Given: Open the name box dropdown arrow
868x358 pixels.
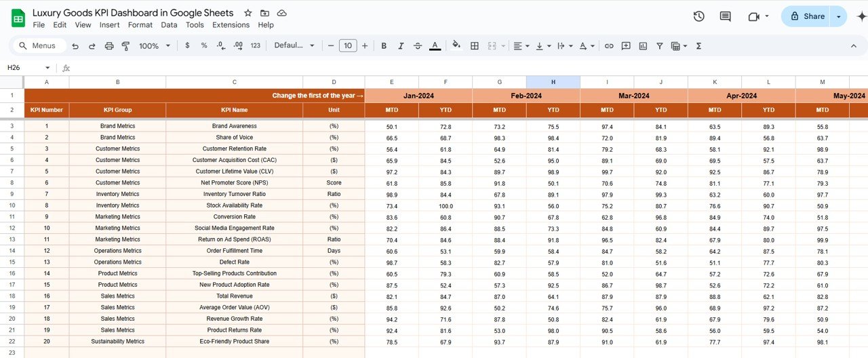Looking at the screenshot, I should point(47,68).
